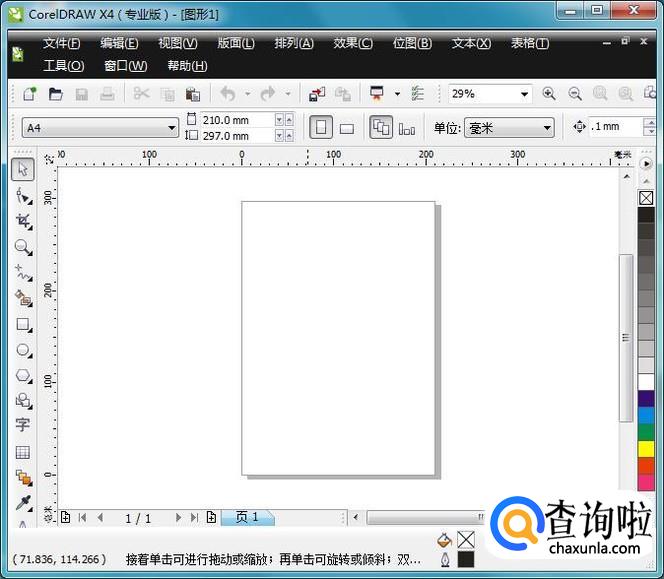
Task: Select the Pick tool arrow
Action: coord(22,169)
